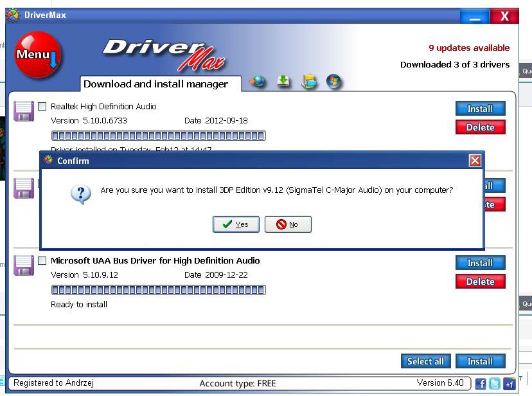Screen dimensions: 532x396
Task: Click Version 5.10.9.12 text
Action: pyautogui.click(x=84, y=275)
